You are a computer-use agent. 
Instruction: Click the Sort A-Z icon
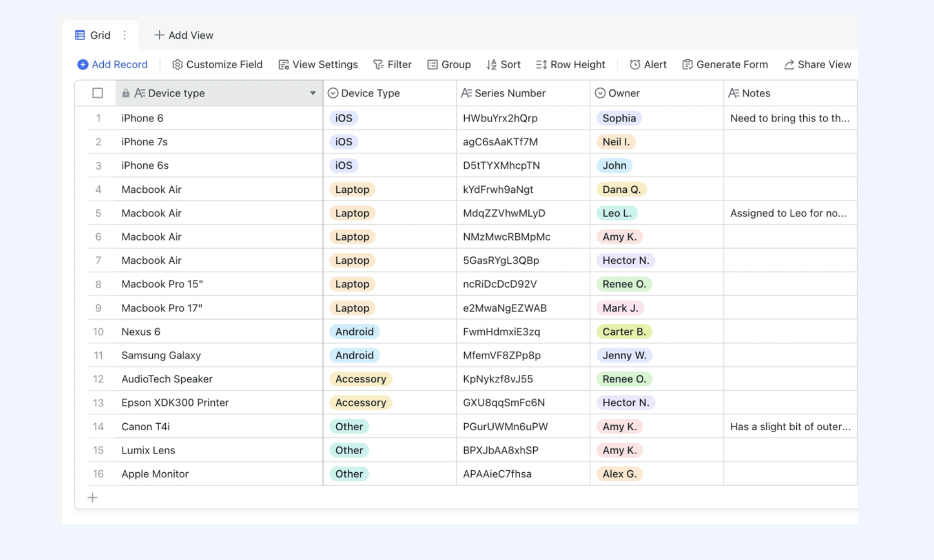pos(491,64)
